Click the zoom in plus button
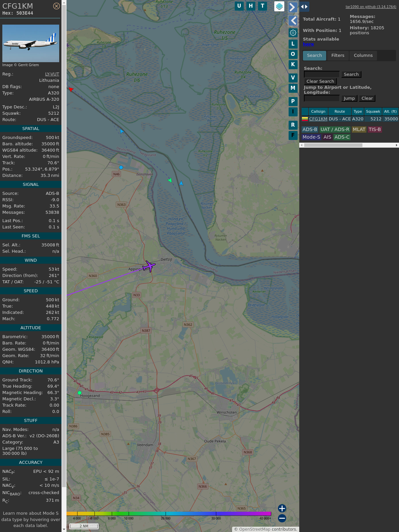 point(282,508)
